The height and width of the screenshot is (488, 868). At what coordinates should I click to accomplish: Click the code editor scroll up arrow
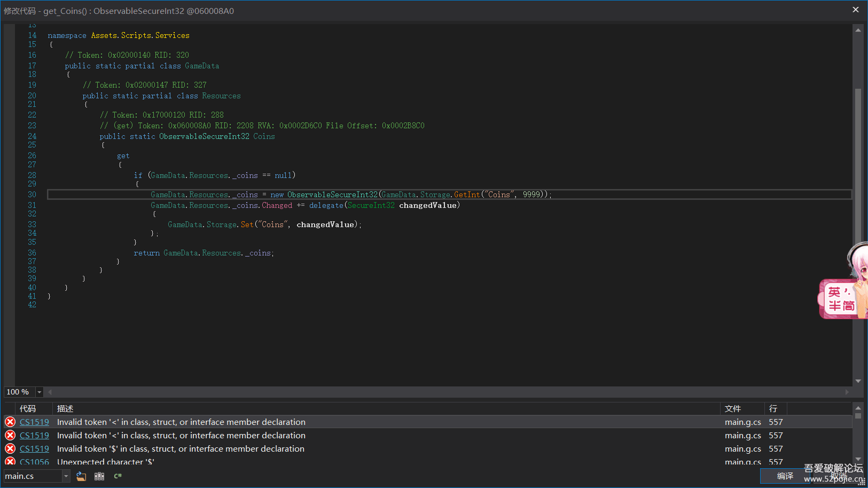point(858,30)
